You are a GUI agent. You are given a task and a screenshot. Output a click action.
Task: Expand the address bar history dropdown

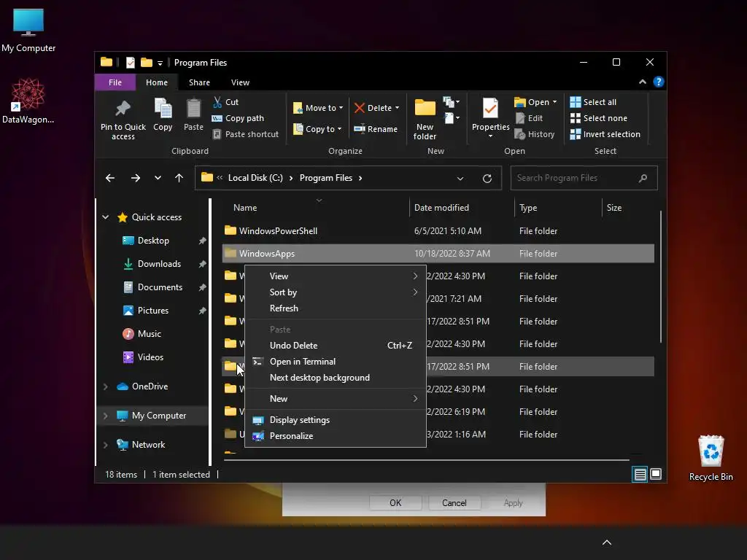[x=460, y=179]
